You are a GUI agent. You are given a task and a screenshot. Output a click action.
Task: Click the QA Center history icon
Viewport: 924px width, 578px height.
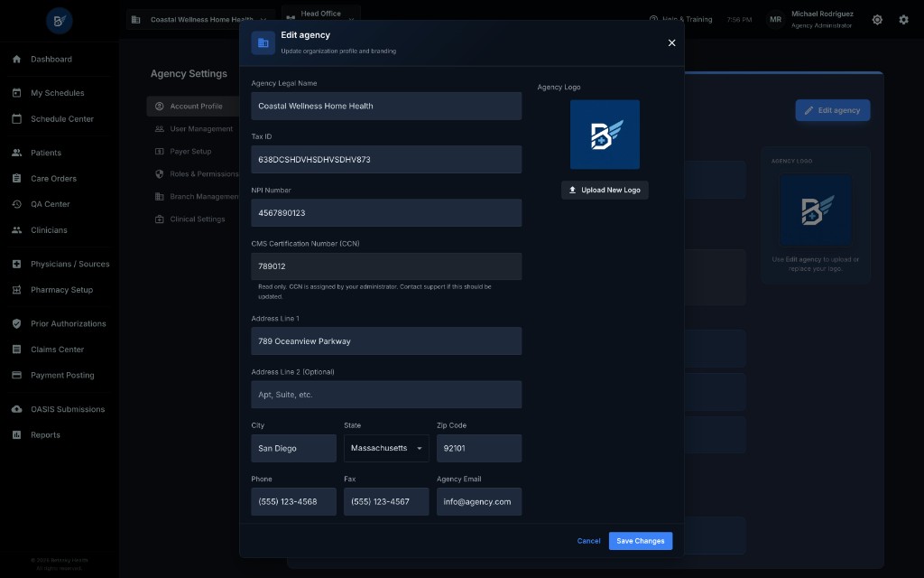coord(16,204)
